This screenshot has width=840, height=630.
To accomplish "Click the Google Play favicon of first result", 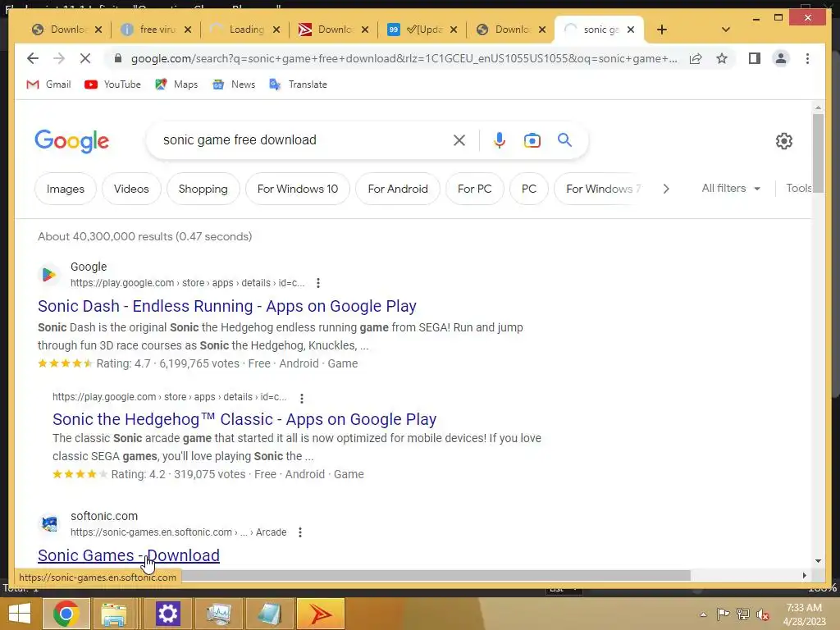I will 48,274.
